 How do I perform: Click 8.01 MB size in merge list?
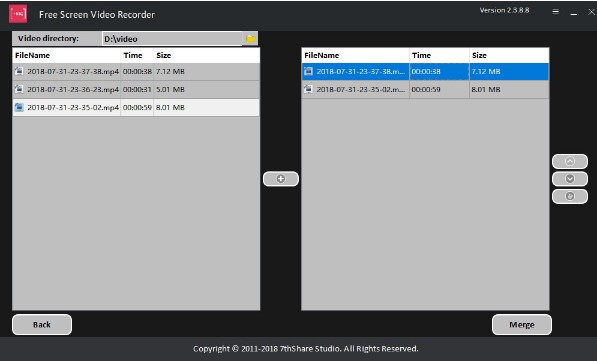[486, 89]
